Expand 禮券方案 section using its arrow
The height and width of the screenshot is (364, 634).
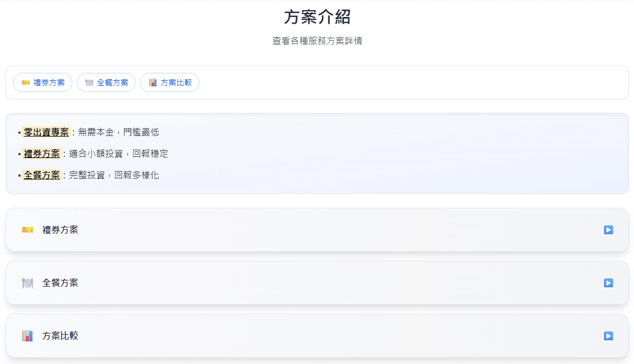point(608,230)
